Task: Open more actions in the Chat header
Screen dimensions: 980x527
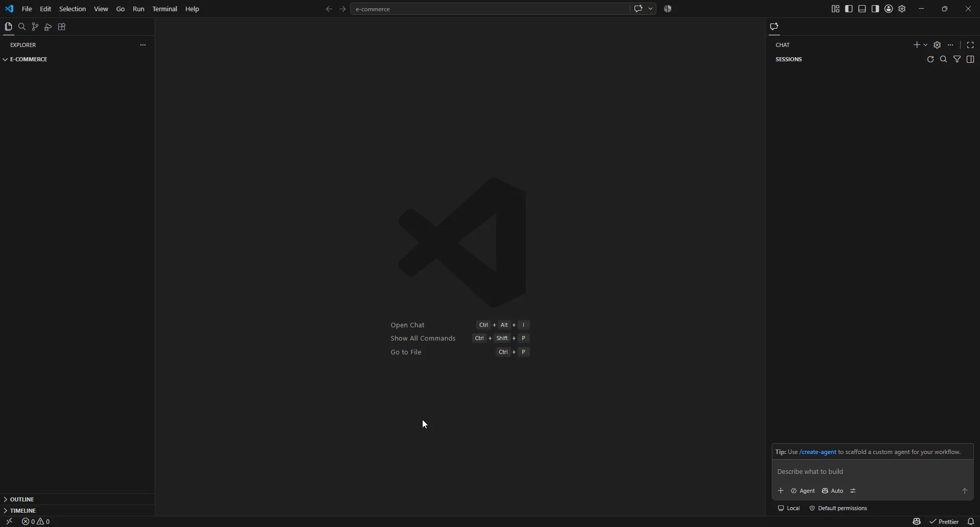Action: 950,45
